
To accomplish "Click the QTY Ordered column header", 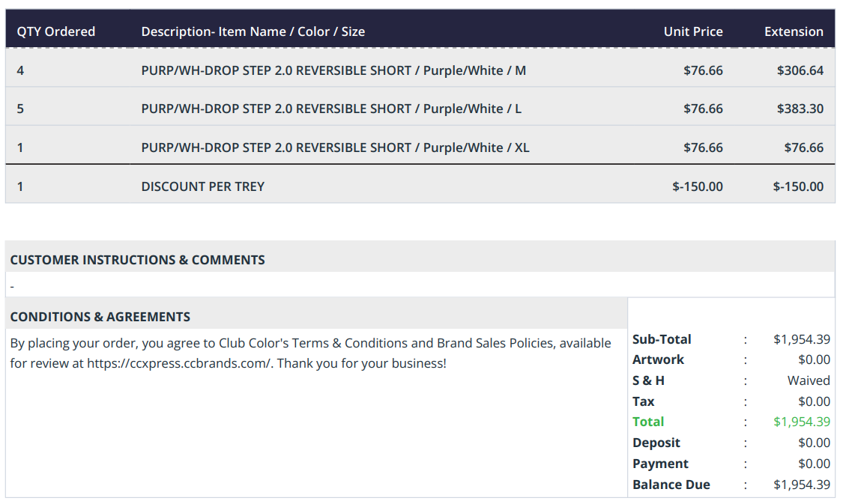I will click(x=56, y=31).
